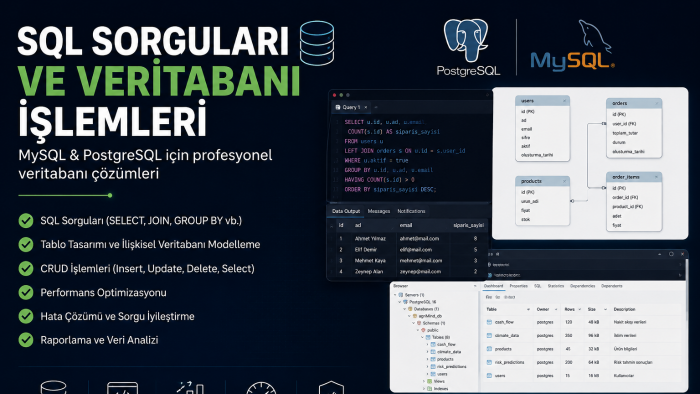Expand the cash_flow node in the tree
Screen dimensions: 700x394
click(427, 344)
